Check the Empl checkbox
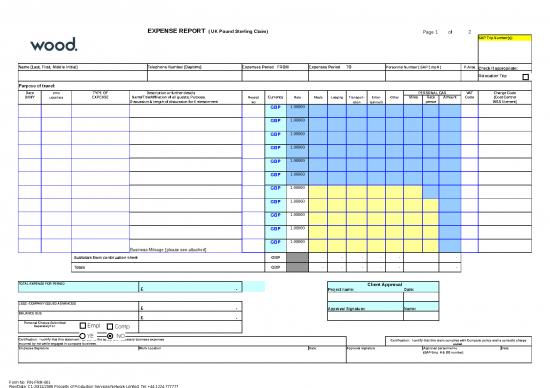The height and width of the screenshot is (388, 550). [x=83, y=326]
